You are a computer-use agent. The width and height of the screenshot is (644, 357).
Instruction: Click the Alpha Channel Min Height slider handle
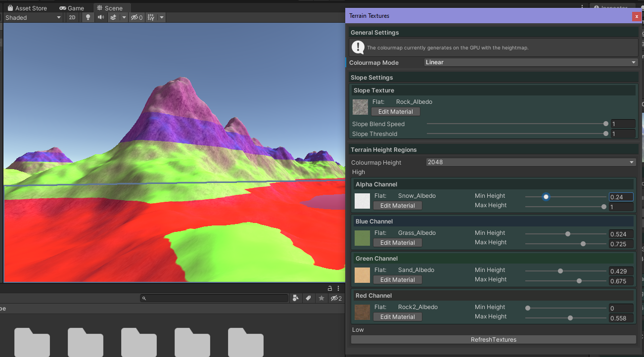tap(546, 197)
